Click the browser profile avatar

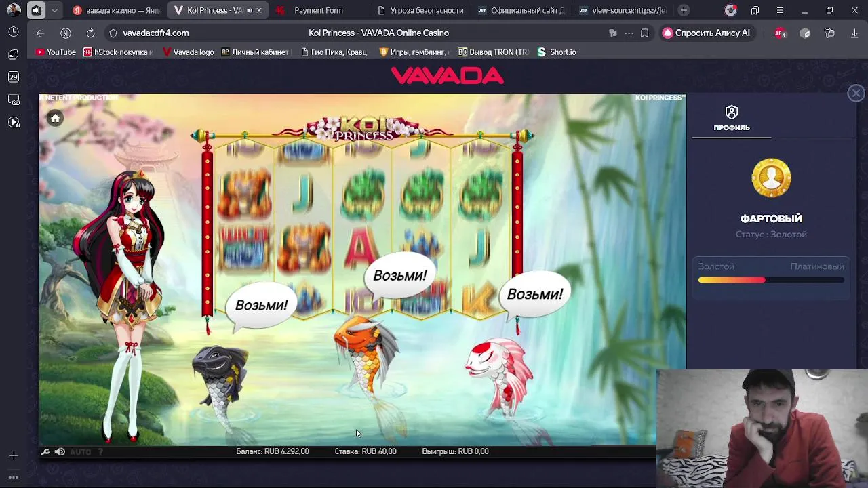[x=14, y=10]
